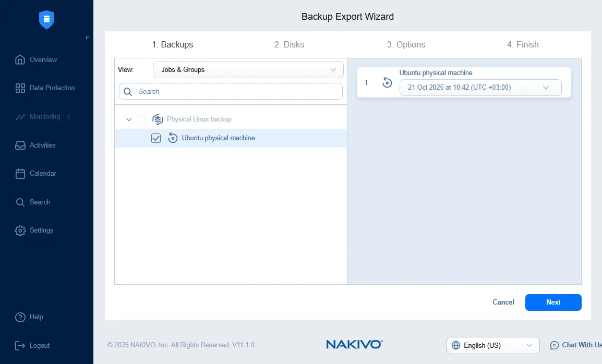The height and width of the screenshot is (364, 602).
Task: Collapse the Physical Linux backup tree node
Action: click(129, 119)
